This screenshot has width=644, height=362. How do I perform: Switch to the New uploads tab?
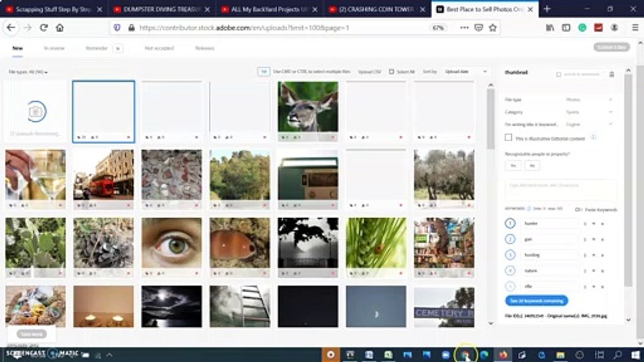click(18, 48)
